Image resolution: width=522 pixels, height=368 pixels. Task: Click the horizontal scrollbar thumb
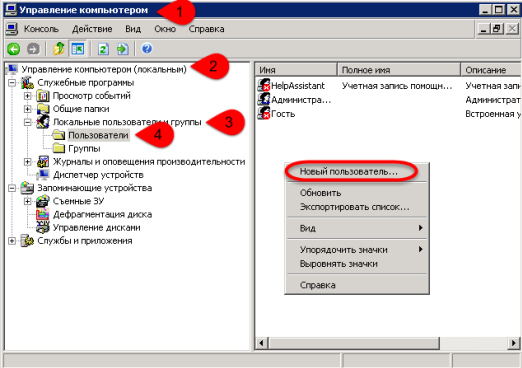click(x=353, y=343)
